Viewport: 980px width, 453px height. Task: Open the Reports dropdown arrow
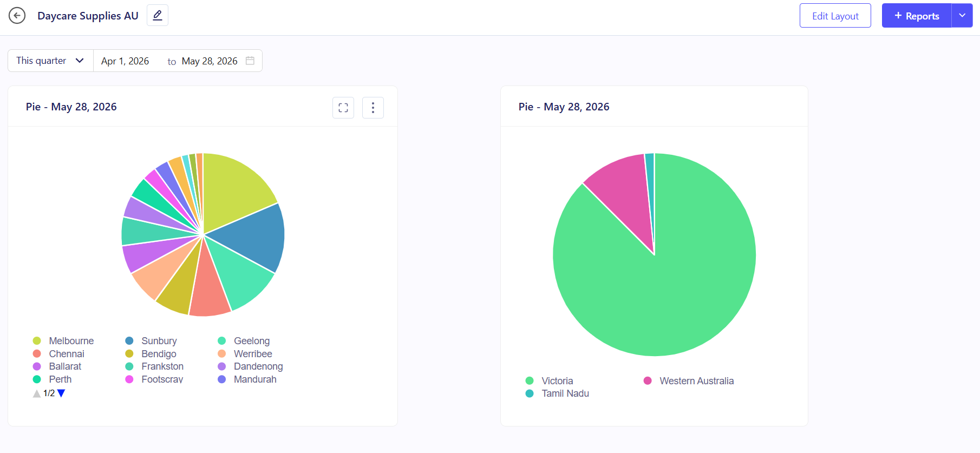click(962, 16)
